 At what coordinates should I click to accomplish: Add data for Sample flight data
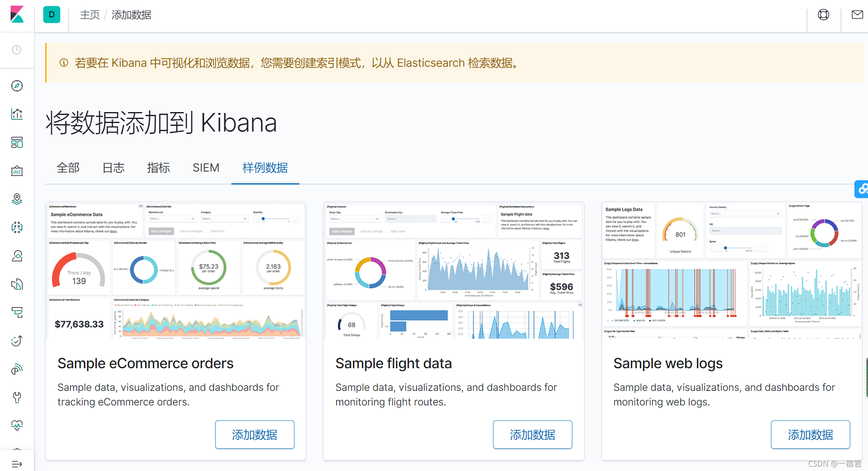click(x=532, y=435)
